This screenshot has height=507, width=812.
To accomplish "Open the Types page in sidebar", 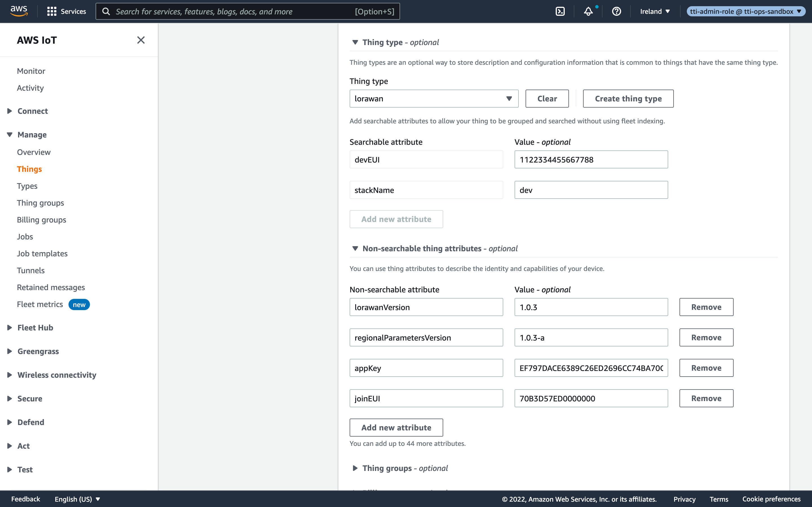I will pyautogui.click(x=27, y=186).
